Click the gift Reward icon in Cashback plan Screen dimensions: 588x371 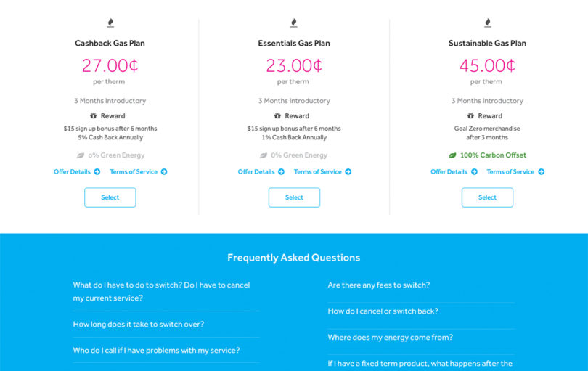click(x=93, y=115)
